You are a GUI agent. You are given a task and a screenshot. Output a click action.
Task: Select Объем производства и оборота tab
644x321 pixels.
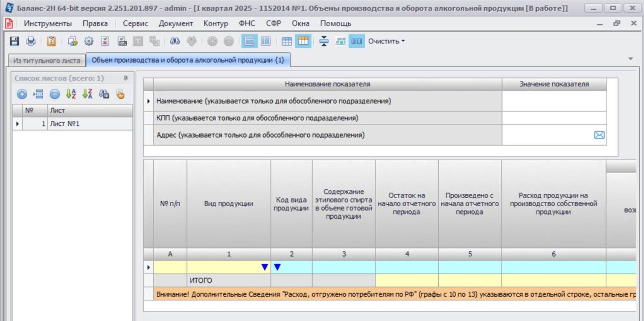[188, 60]
